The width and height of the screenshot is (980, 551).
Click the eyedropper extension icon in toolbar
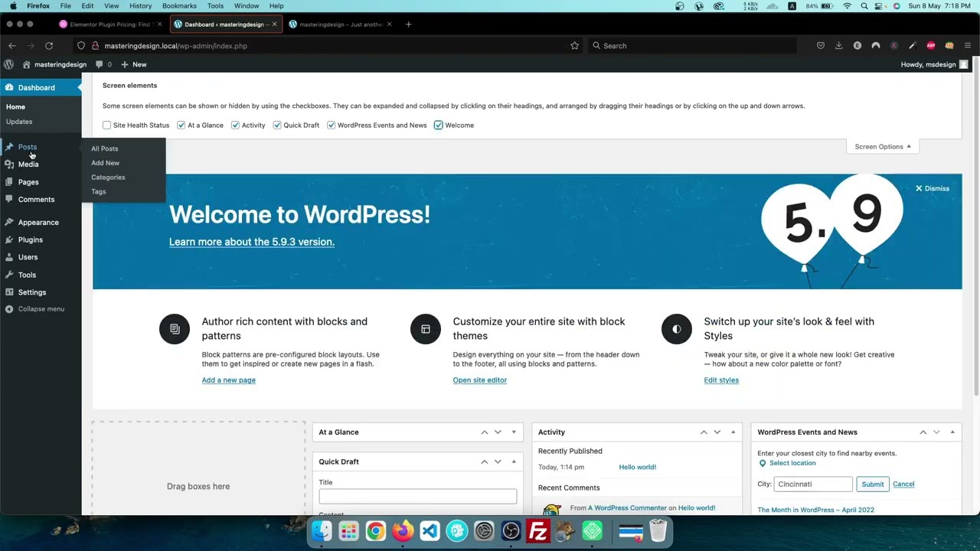pos(913,46)
